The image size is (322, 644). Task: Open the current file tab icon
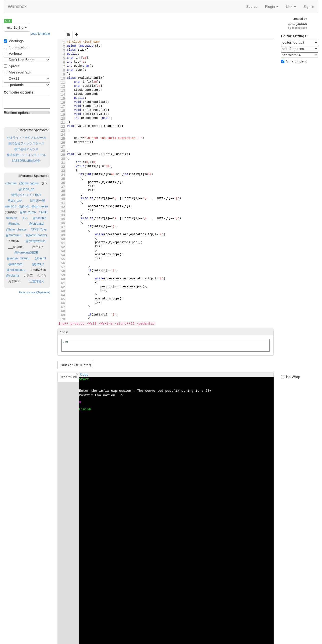tap(68, 35)
